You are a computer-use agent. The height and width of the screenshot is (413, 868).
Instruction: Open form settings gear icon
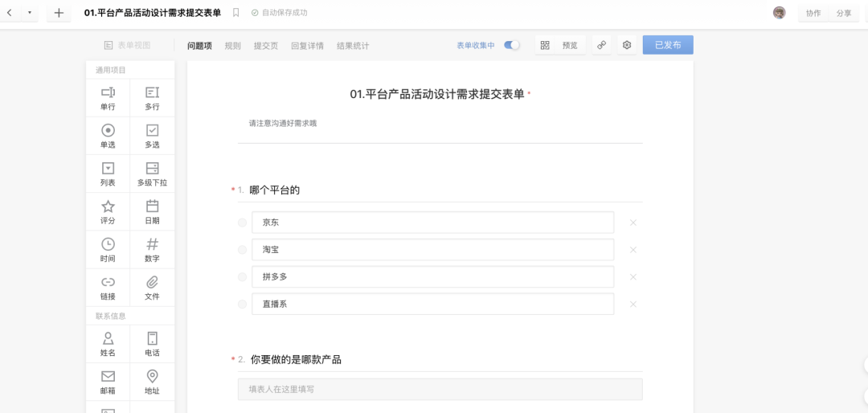click(627, 46)
